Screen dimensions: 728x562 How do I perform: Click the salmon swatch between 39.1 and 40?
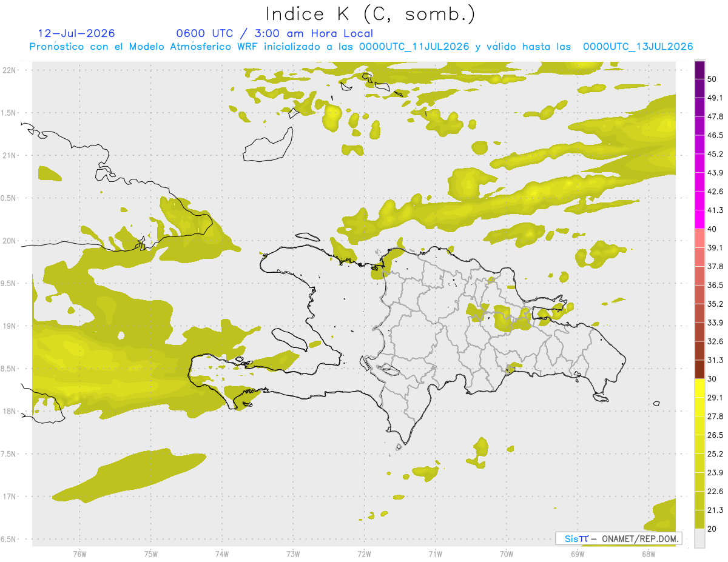pyautogui.click(x=699, y=238)
